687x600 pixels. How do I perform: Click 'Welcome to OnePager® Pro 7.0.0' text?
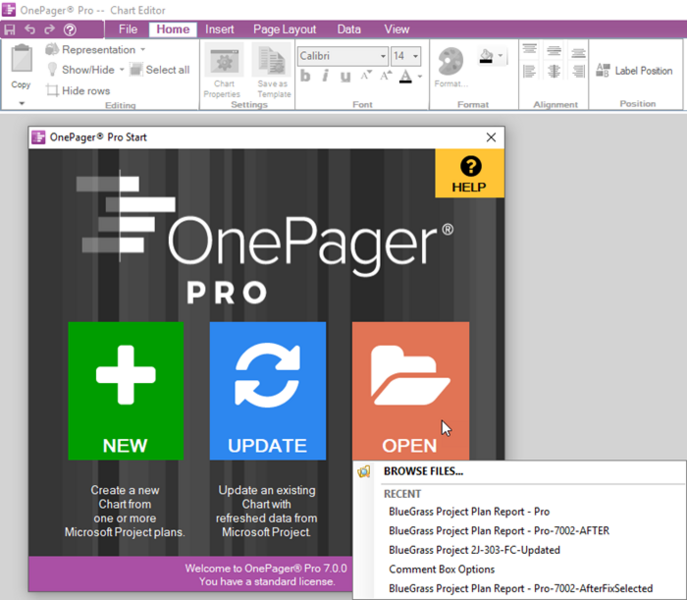tap(266, 568)
